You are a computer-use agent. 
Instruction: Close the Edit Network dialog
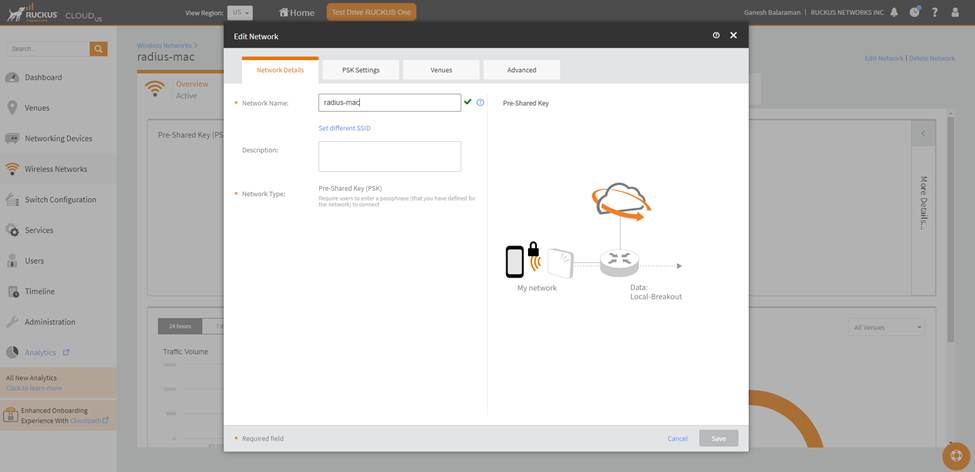pos(733,36)
